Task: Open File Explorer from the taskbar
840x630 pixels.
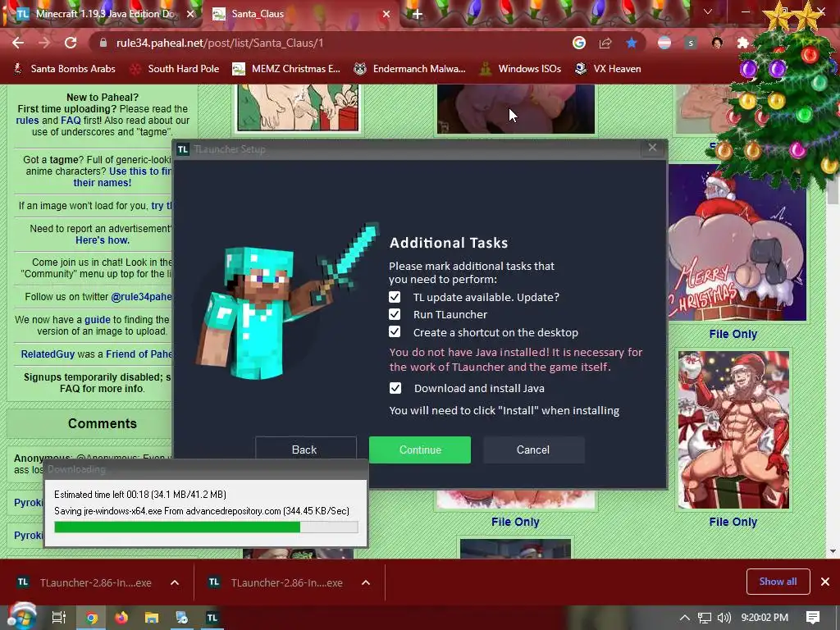Action: 152,618
